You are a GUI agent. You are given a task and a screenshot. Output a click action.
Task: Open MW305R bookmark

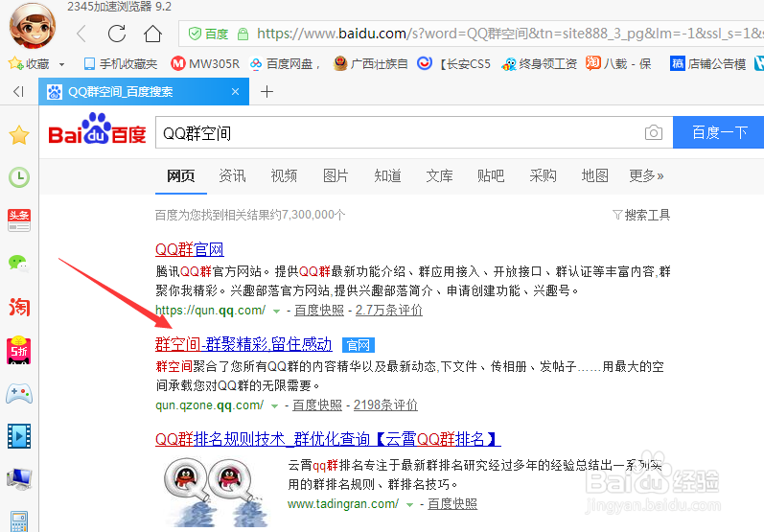click(x=205, y=64)
